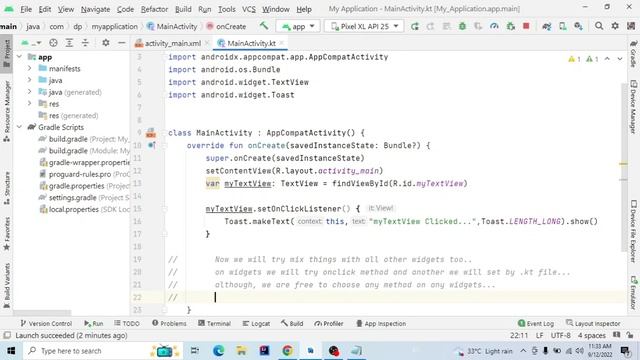The image size is (640, 360).
Task: Expand the res folder
Action: pos(30,104)
